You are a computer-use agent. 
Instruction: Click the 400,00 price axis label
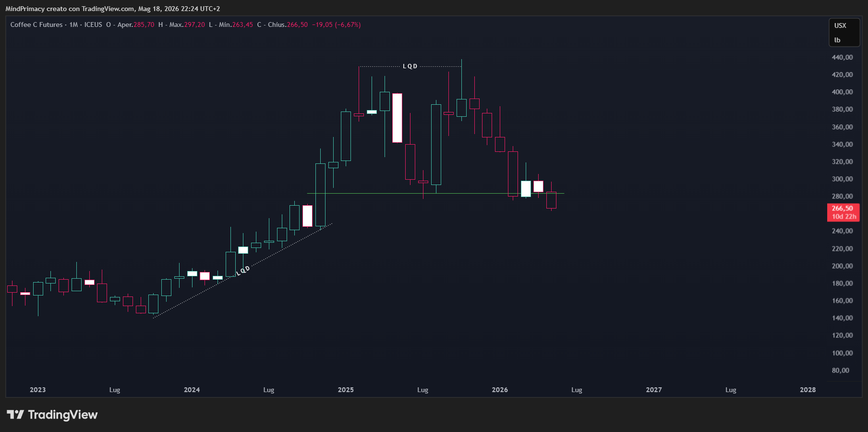(x=842, y=92)
